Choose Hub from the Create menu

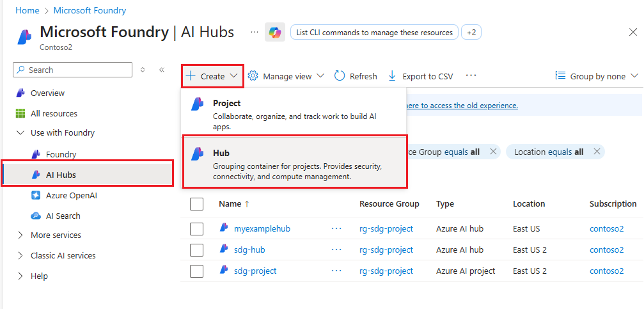click(295, 162)
